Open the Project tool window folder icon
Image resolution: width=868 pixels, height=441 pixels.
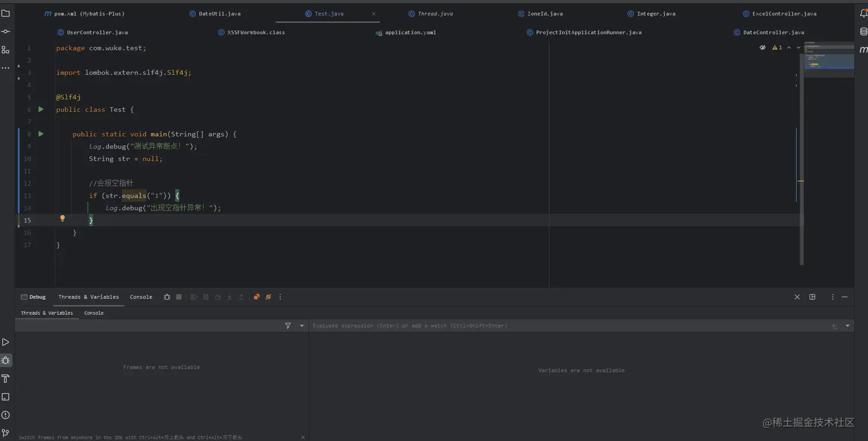tap(6, 13)
